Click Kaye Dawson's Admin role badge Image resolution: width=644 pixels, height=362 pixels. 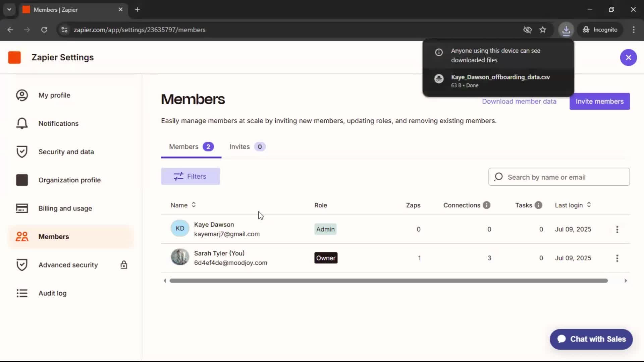click(325, 229)
